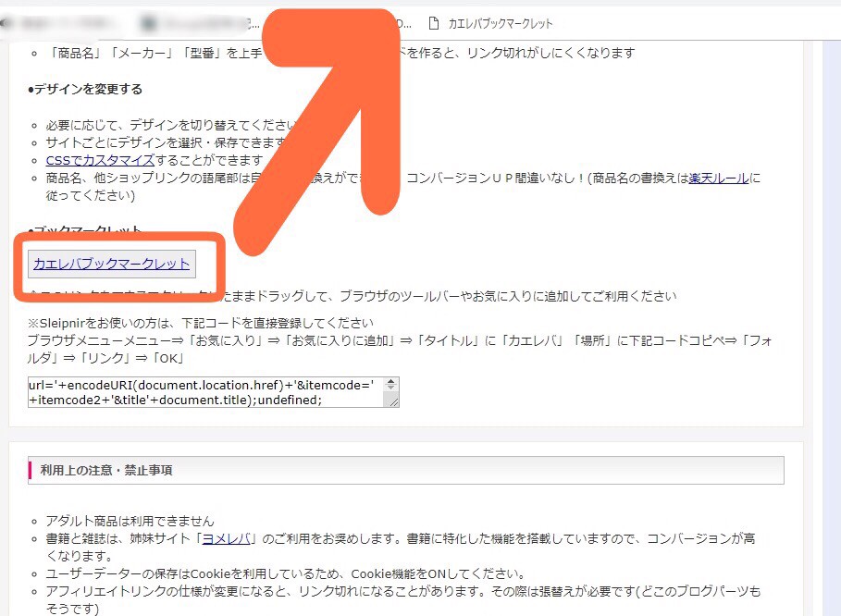Viewport: 841px width, 616px height.
Task: Click the サイトごとにデザインを選択 bullet text
Action: pos(167,142)
